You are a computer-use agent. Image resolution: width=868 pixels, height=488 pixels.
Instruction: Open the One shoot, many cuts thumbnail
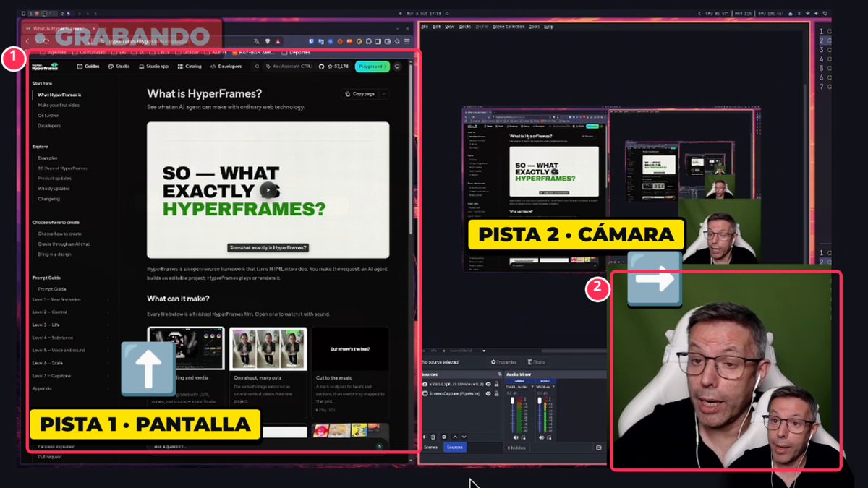[x=268, y=349]
